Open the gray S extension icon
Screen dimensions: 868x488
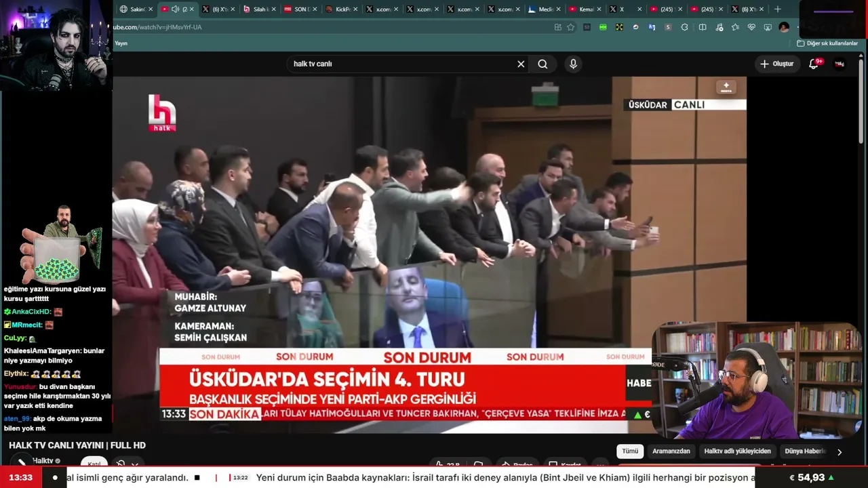click(668, 27)
